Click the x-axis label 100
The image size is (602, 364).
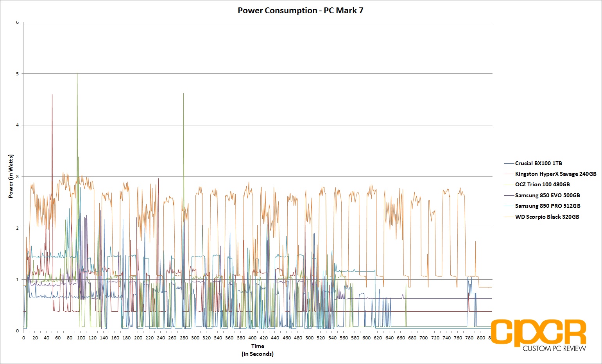pos(81,338)
